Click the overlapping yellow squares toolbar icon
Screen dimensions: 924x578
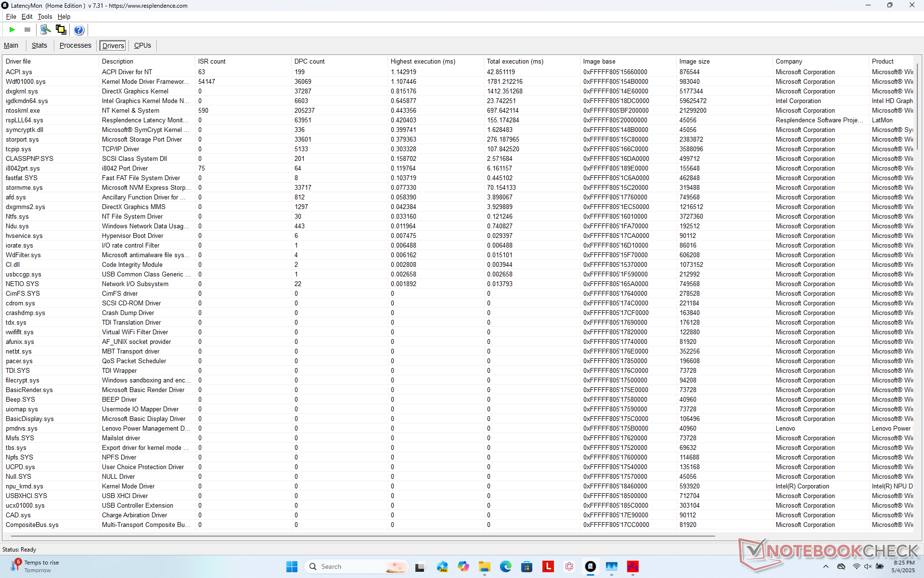click(61, 30)
